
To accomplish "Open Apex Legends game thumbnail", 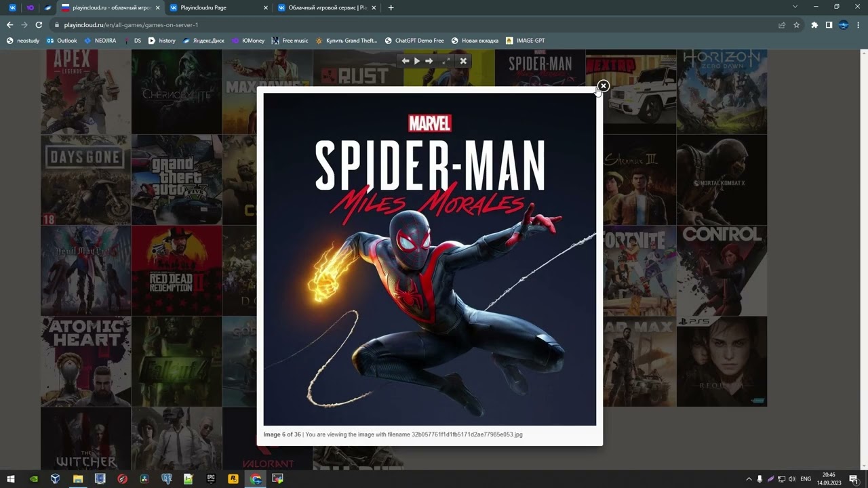I will pyautogui.click(x=85, y=91).
